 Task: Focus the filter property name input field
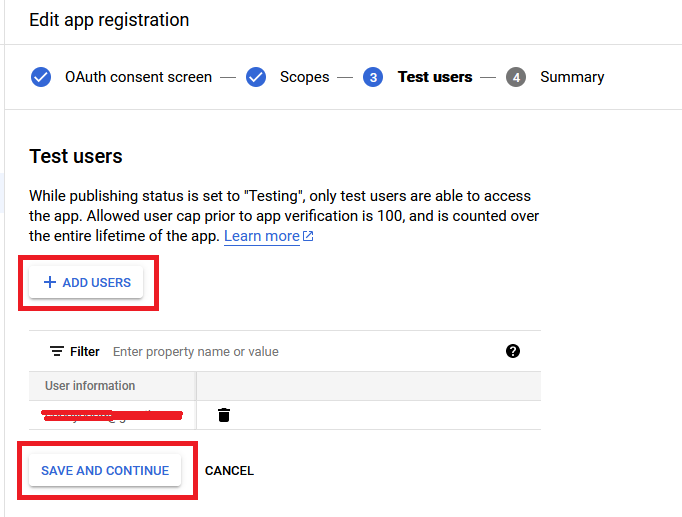coord(304,351)
